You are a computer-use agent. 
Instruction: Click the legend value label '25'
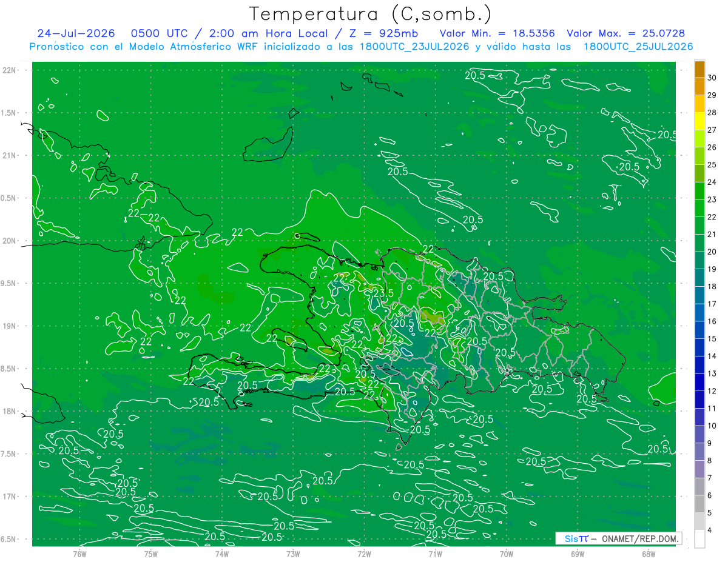pyautogui.click(x=712, y=164)
